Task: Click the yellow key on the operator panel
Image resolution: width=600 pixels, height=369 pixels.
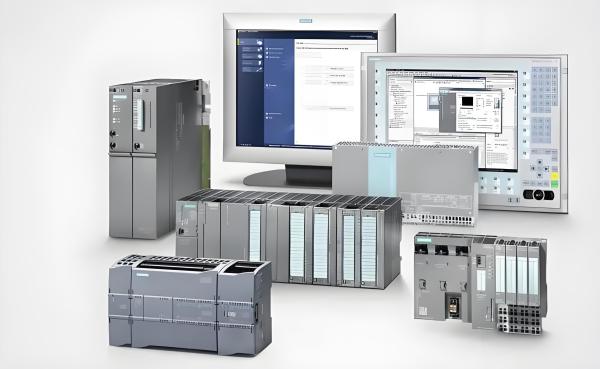Action: 554,175
